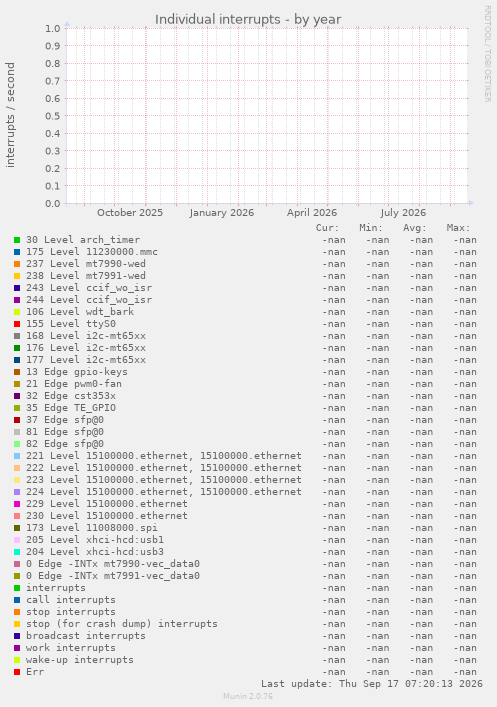Select the 173 Level 11008000.spi entry

tap(92, 528)
